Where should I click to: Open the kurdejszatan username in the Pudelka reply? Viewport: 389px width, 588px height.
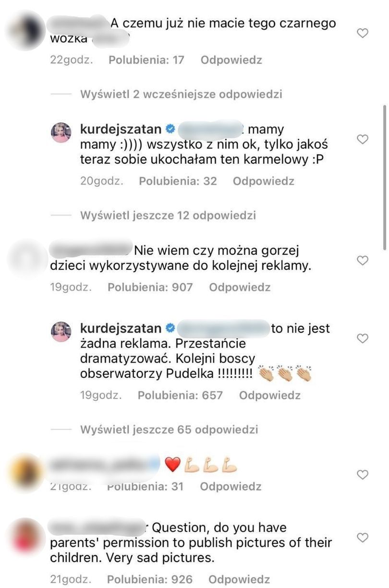click(x=120, y=329)
